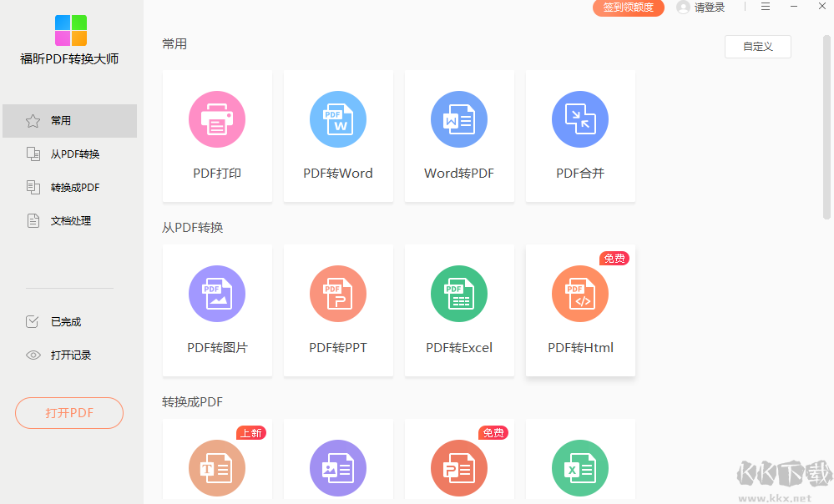View the 打开记录 history list
The height and width of the screenshot is (504, 834).
point(69,355)
